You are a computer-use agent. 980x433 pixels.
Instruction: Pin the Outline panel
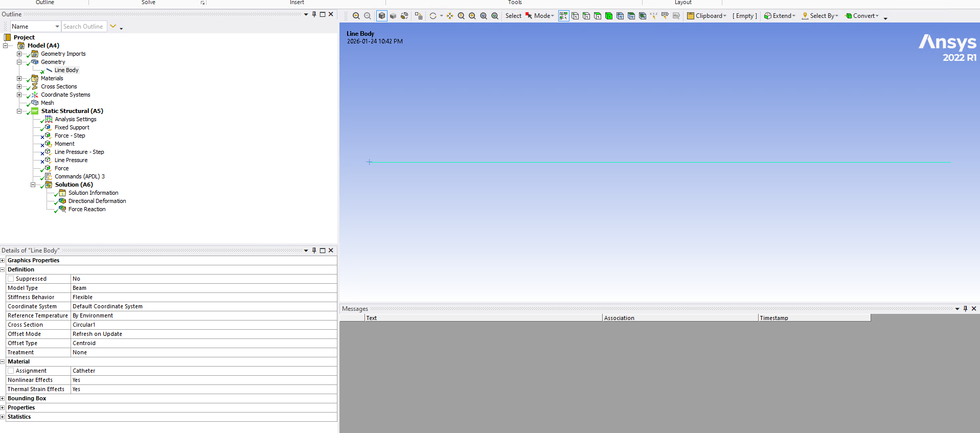point(314,14)
